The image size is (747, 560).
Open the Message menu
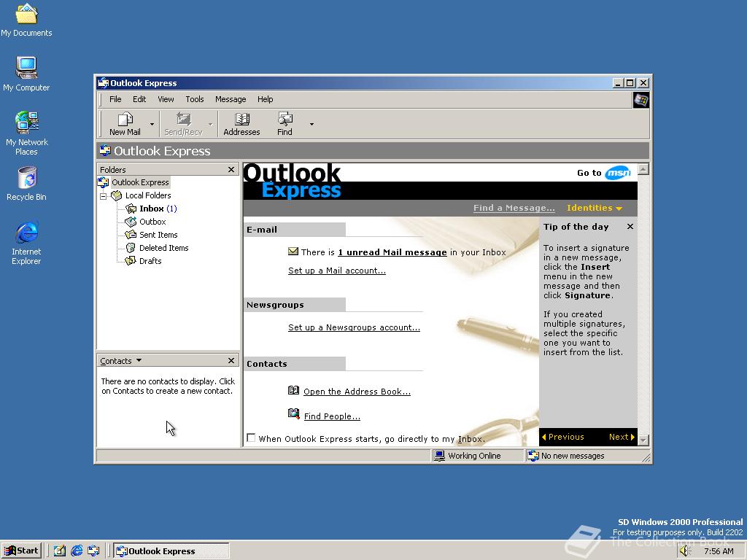(231, 99)
